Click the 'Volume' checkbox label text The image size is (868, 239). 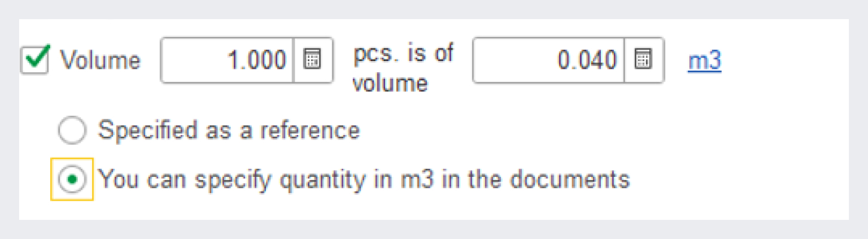pos(101,61)
